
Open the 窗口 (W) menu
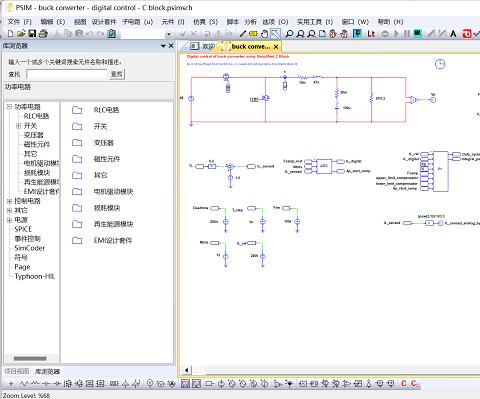click(x=355, y=22)
